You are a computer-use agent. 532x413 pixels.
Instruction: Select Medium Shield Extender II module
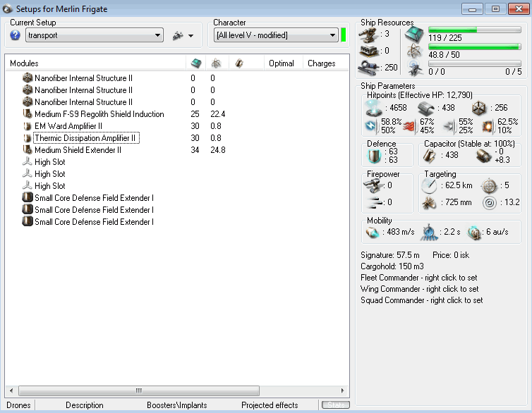[x=78, y=150]
